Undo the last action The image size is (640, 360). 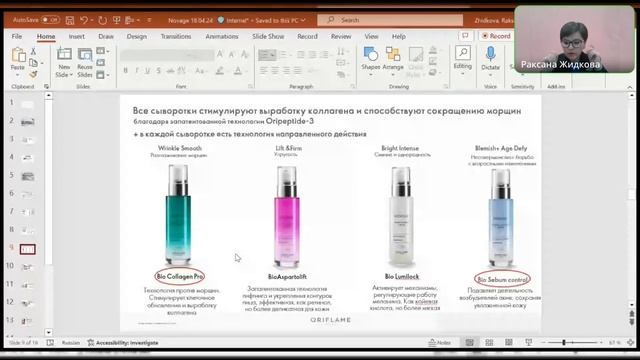click(x=84, y=20)
